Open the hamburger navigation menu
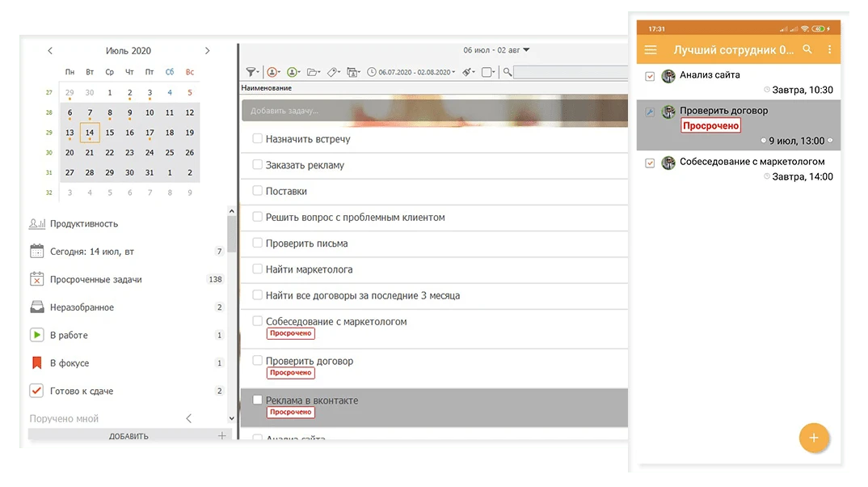868x487 pixels. [650, 49]
